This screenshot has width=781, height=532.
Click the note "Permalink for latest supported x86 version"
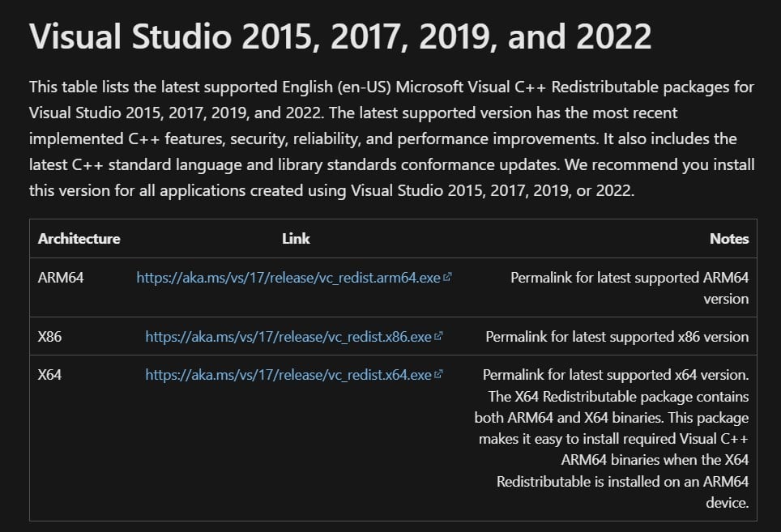pyautogui.click(x=617, y=337)
